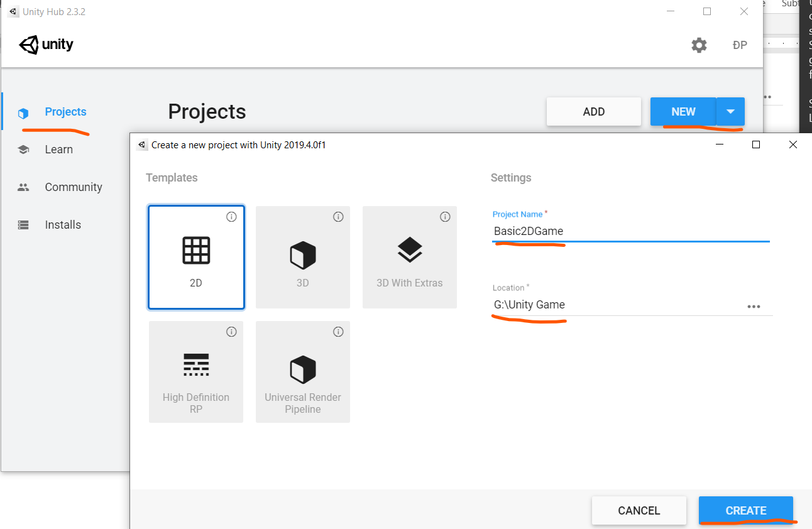The image size is (812, 529).
Task: Browse location with three-dots icon
Action: (x=754, y=307)
